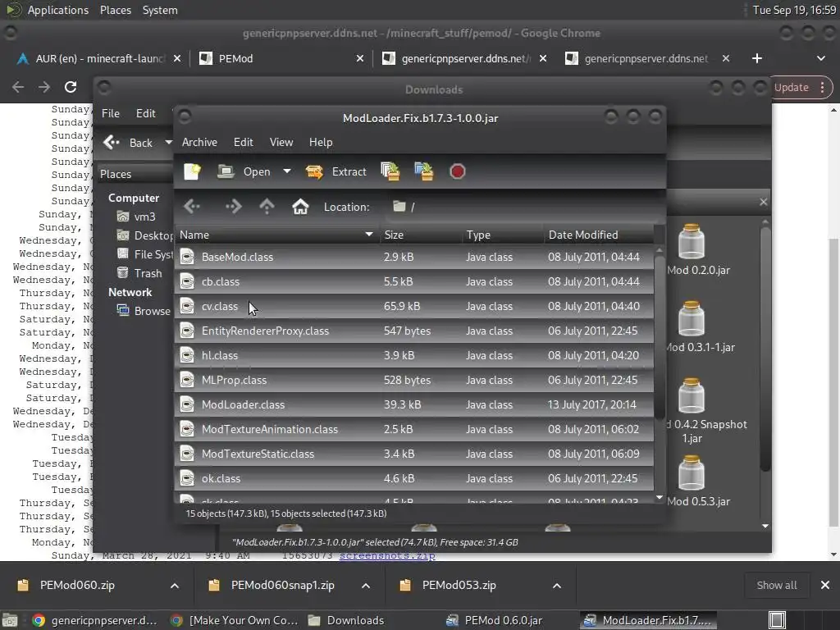The image size is (840, 630).
Task: Go to archive home location
Action: point(300,206)
